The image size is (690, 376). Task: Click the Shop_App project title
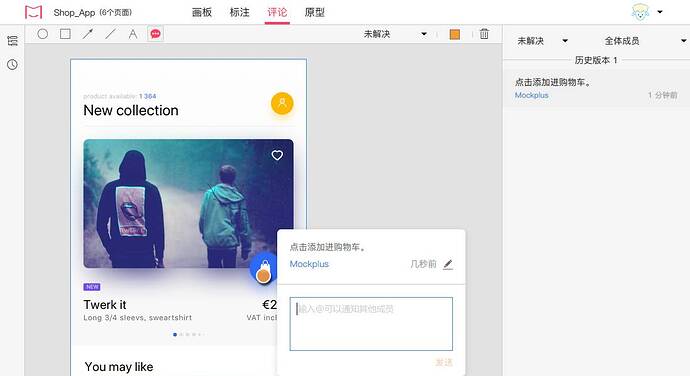(74, 12)
